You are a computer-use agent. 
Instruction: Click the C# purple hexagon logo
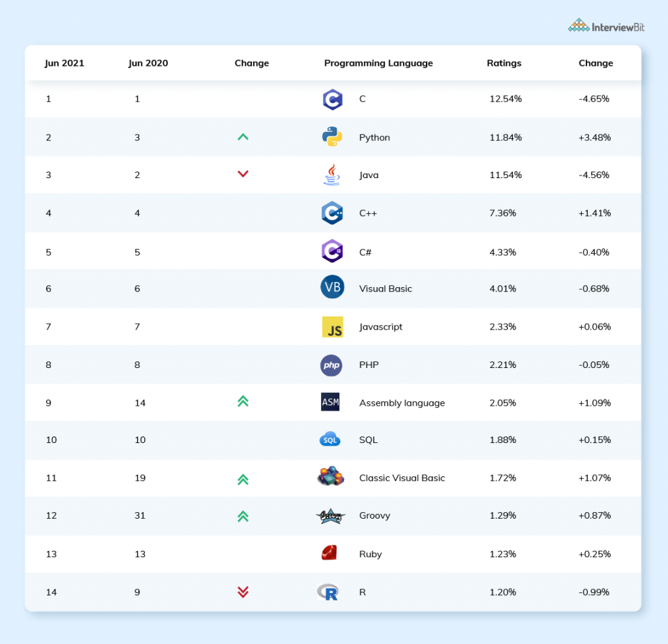332,251
